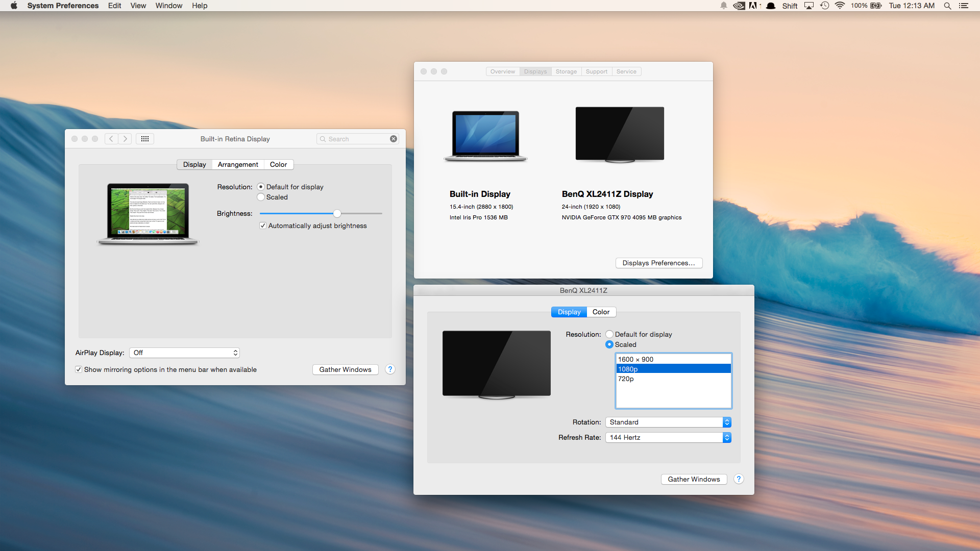Go forward in System Preferences
Image resolution: width=980 pixels, height=551 pixels.
125,139
